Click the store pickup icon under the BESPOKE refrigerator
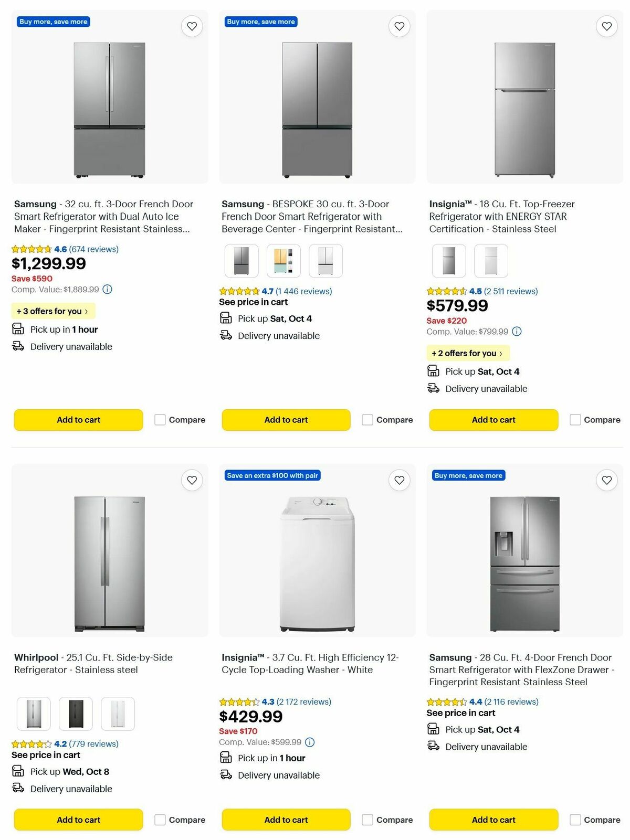The height and width of the screenshot is (840, 630). coord(226,317)
